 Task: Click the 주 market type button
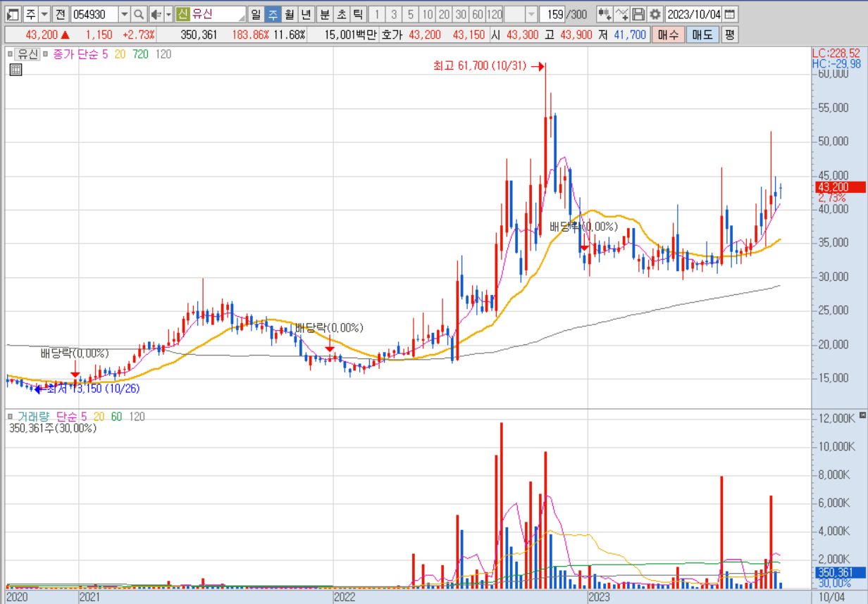click(30, 14)
